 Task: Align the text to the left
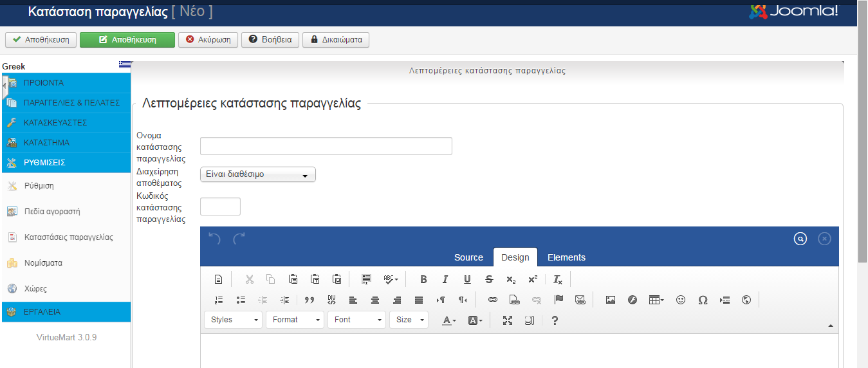pyautogui.click(x=353, y=300)
